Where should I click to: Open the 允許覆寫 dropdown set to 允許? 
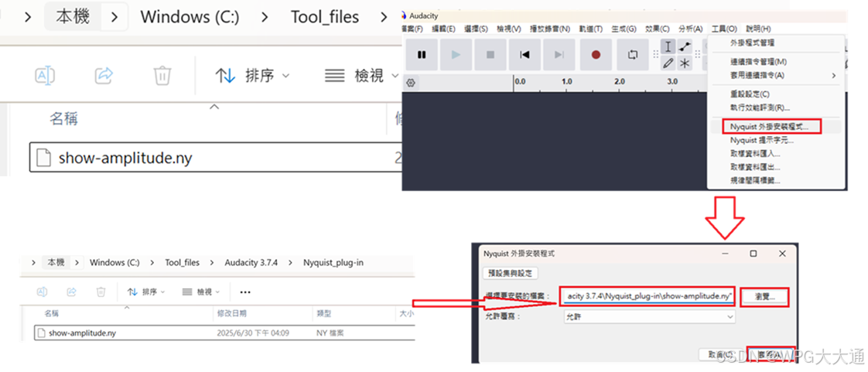(x=648, y=316)
